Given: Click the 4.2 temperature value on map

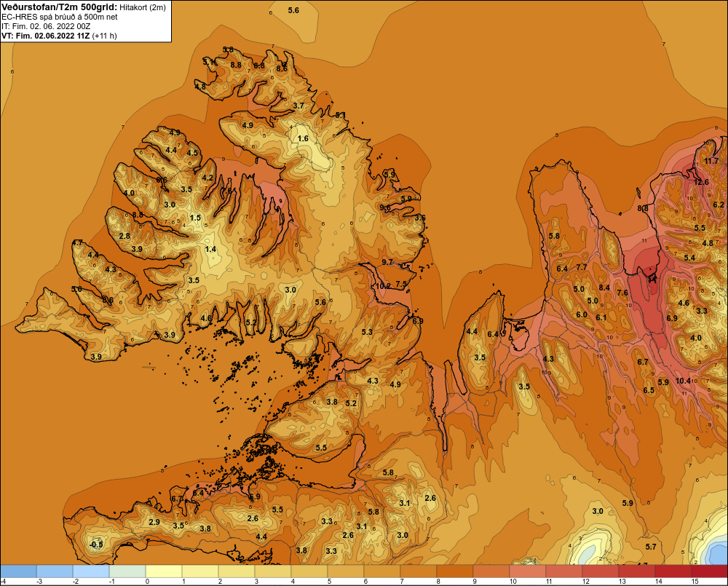Looking at the screenshot, I should click(x=207, y=178).
